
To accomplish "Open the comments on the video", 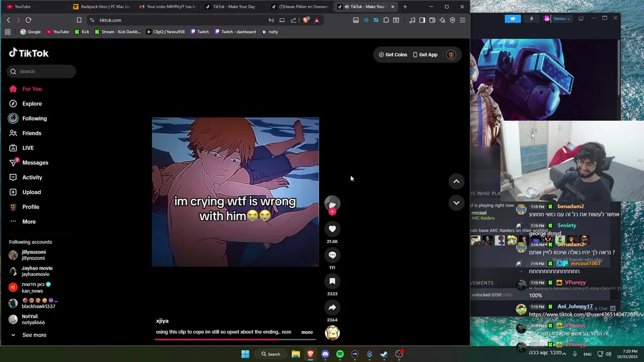I will tap(332, 255).
